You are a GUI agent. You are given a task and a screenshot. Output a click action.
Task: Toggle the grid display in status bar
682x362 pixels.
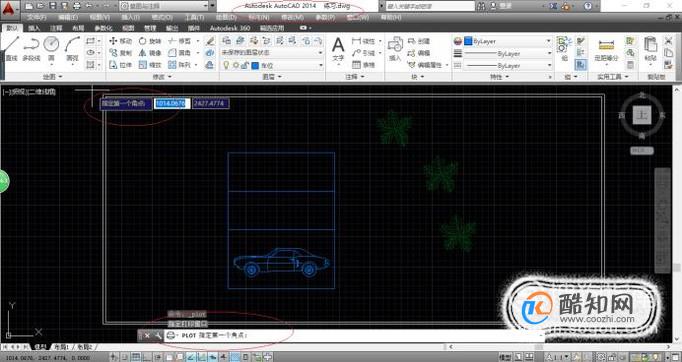(x=136, y=358)
